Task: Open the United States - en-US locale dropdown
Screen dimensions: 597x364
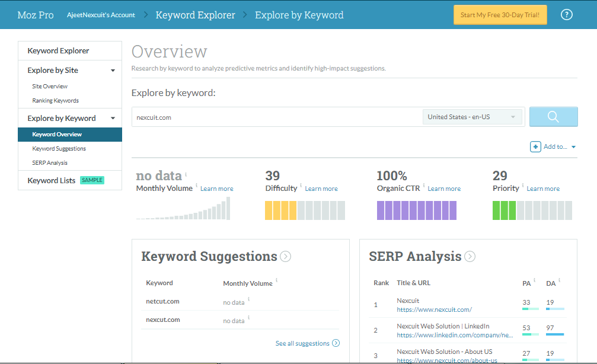Action: 472,117
